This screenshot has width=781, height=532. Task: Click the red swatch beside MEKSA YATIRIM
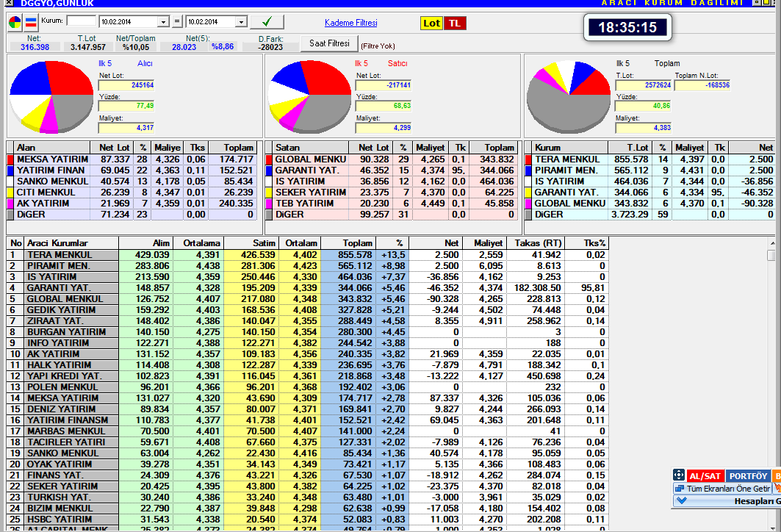(x=10, y=159)
